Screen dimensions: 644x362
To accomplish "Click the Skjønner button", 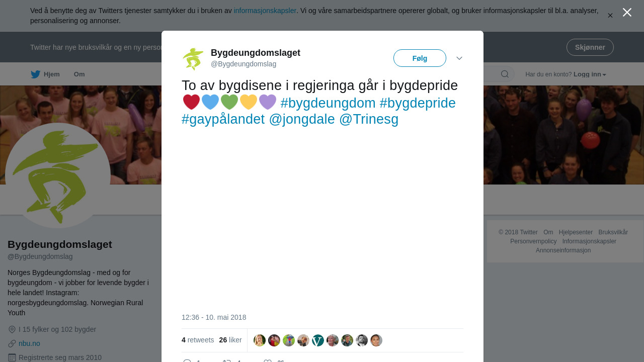I will (x=590, y=47).
